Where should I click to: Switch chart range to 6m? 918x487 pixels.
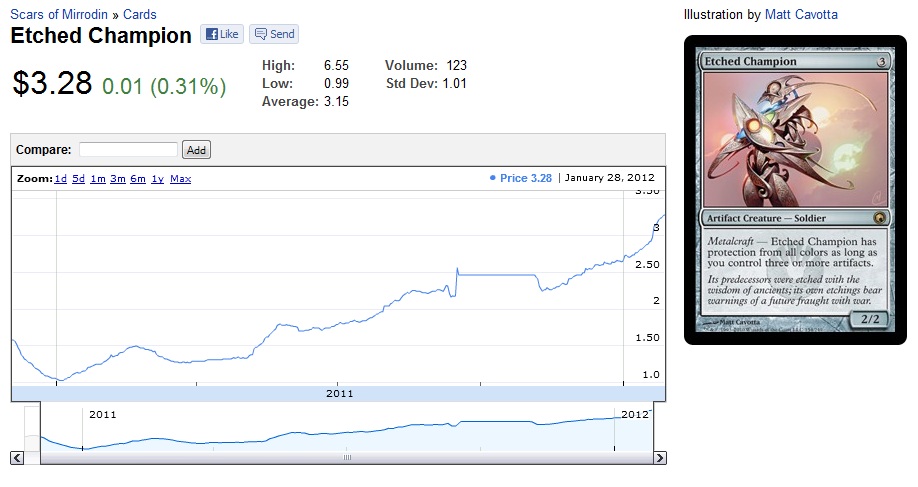[x=138, y=179]
